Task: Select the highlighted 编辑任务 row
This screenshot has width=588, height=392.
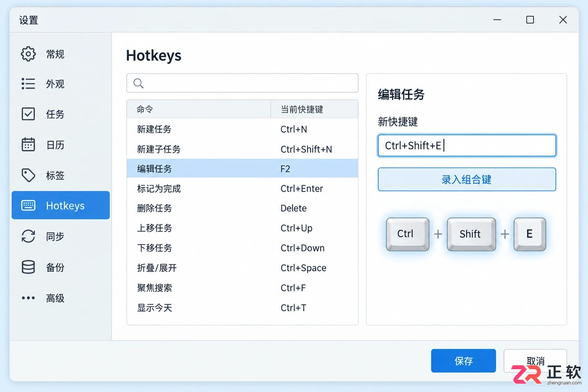Action: (243, 169)
